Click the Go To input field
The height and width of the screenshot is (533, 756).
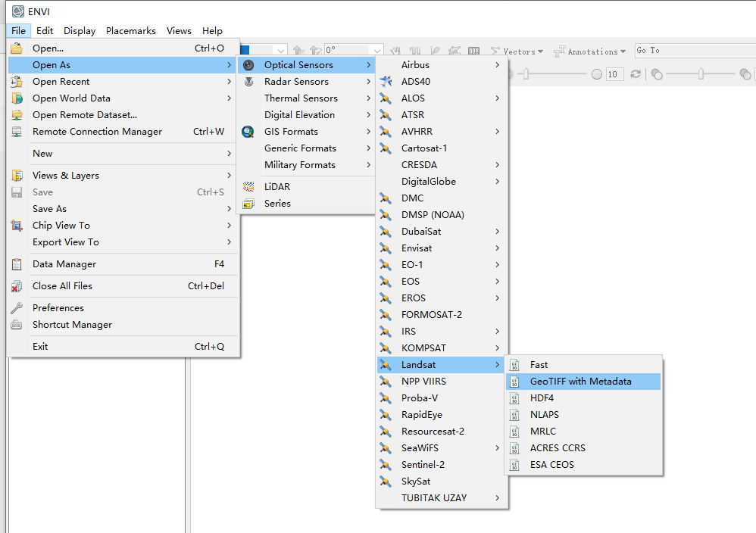[695, 50]
